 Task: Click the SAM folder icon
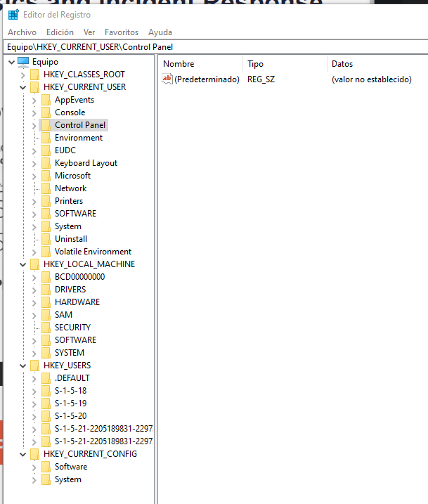point(46,315)
